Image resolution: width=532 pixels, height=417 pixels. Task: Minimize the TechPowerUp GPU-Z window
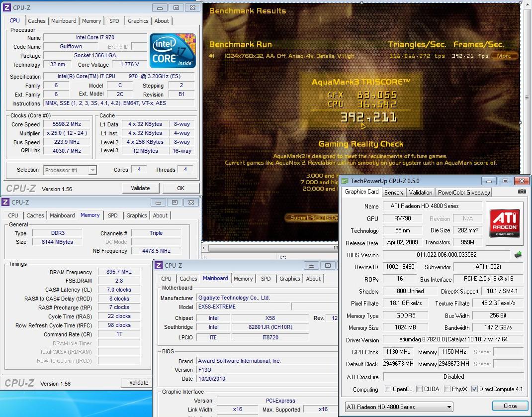tap(489, 181)
